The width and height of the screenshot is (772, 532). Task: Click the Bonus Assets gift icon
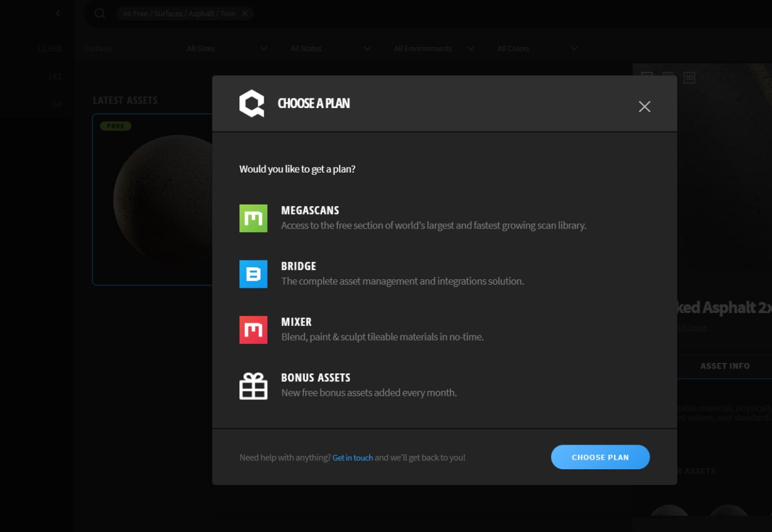[253, 386]
